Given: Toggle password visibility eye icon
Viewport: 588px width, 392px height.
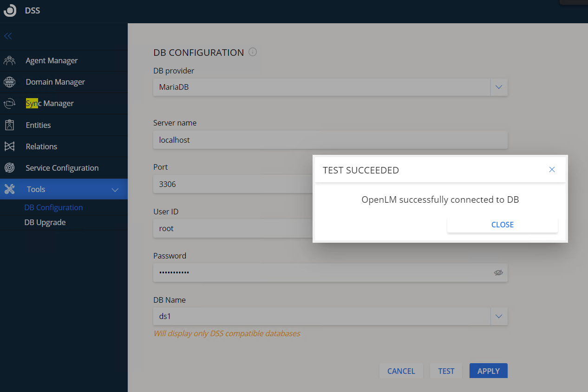Looking at the screenshot, I should click(498, 273).
